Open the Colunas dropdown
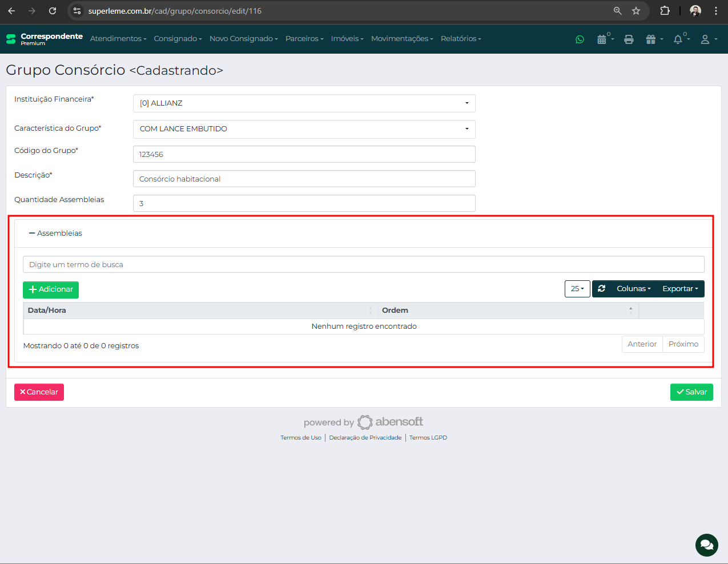 point(633,289)
